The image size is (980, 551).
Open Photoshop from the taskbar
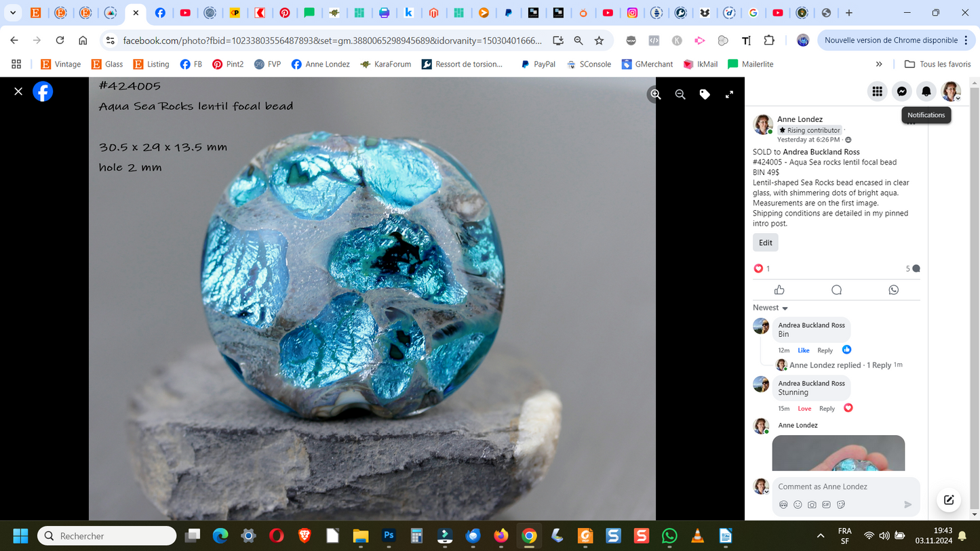tap(389, 536)
